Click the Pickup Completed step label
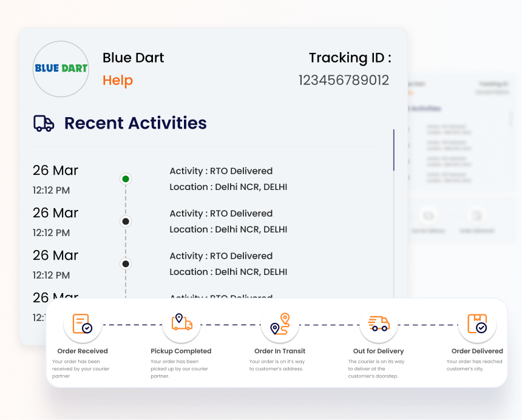 181,351
